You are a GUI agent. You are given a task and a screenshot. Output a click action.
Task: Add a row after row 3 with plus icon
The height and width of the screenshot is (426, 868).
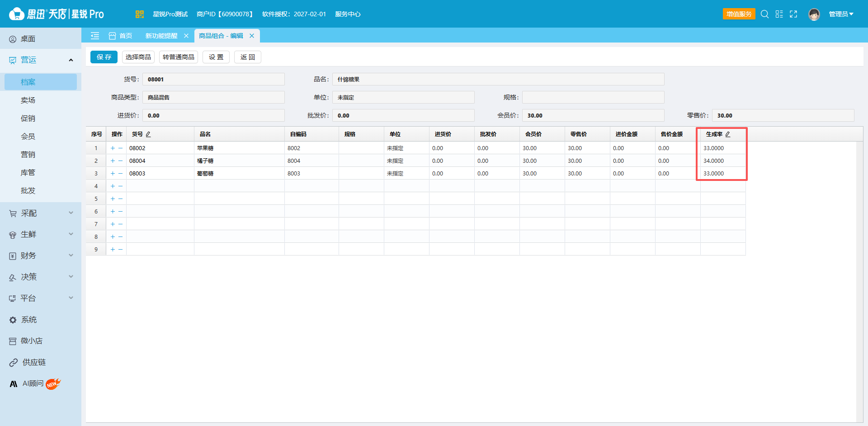click(x=113, y=173)
